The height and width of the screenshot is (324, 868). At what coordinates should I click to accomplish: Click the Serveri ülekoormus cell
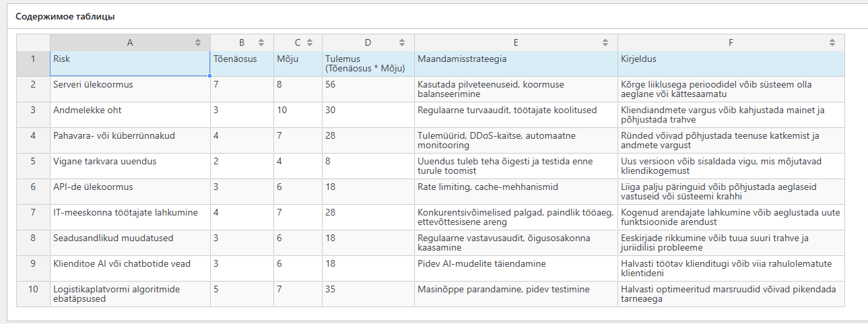tap(130, 90)
